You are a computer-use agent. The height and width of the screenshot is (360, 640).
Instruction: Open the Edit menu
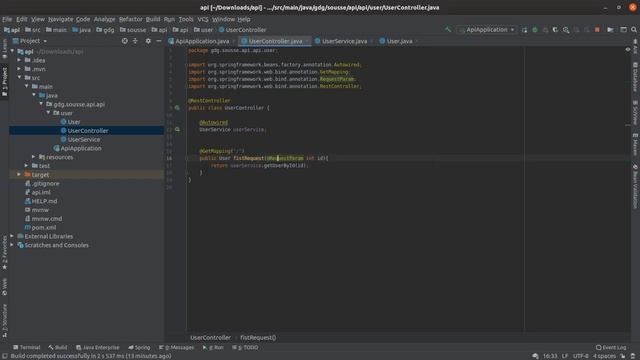(22, 19)
